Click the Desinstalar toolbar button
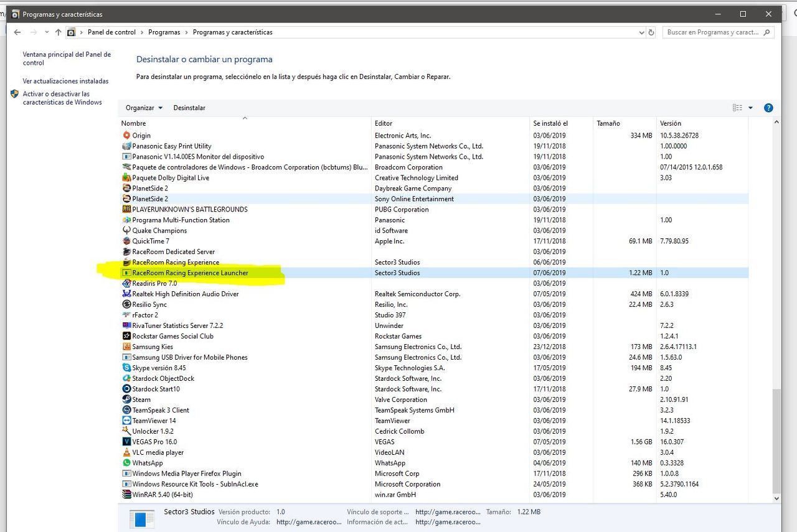The width and height of the screenshot is (797, 532). tap(189, 108)
